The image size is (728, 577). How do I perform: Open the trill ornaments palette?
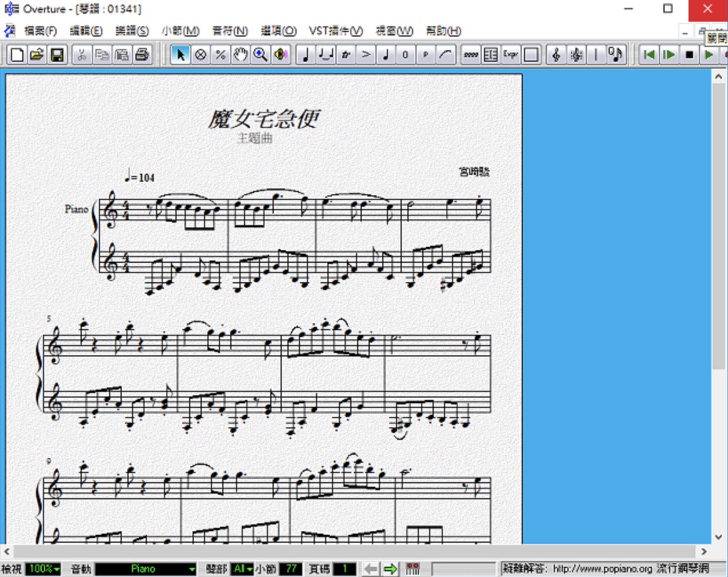point(346,55)
